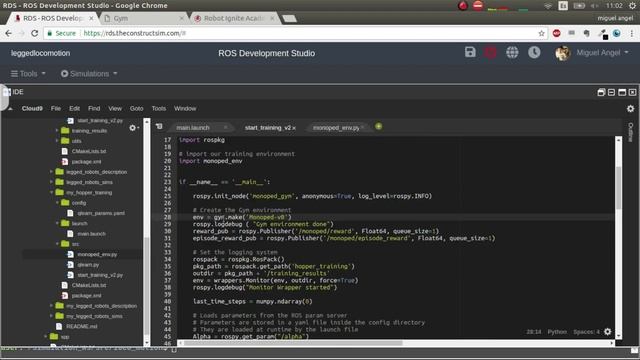The height and width of the screenshot is (360, 640).
Task: Click the README.md file icon
Action: point(59,327)
